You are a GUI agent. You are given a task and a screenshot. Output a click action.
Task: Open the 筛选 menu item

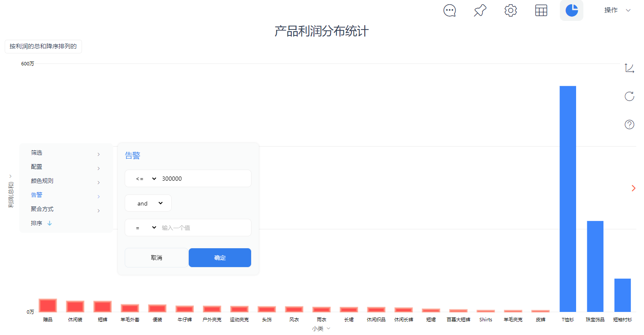pyautogui.click(x=36, y=152)
